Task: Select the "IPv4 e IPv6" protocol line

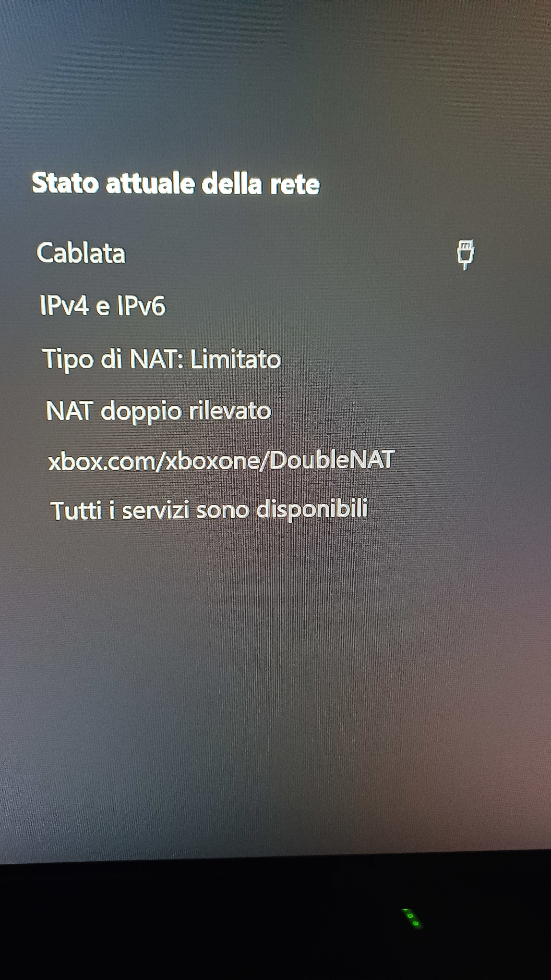Action: (103, 306)
